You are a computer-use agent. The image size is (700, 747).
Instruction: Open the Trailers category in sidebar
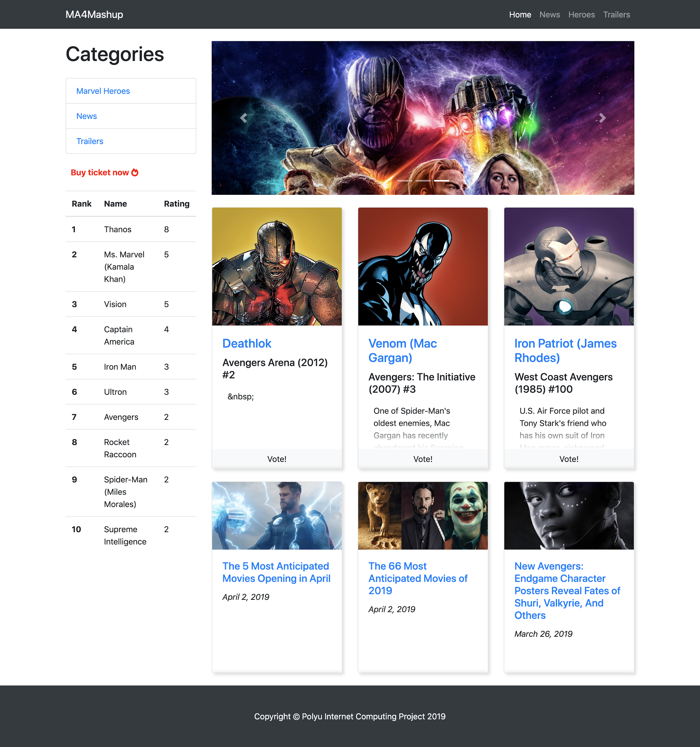pyautogui.click(x=90, y=141)
